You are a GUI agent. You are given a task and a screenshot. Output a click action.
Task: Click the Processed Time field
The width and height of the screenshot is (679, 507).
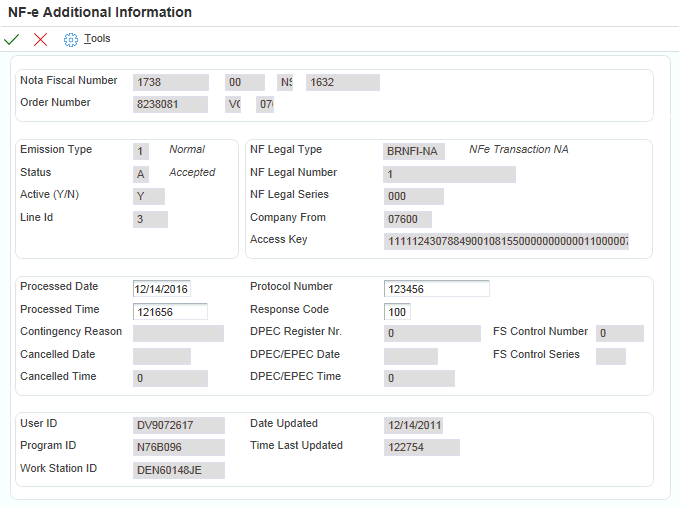[x=170, y=311]
